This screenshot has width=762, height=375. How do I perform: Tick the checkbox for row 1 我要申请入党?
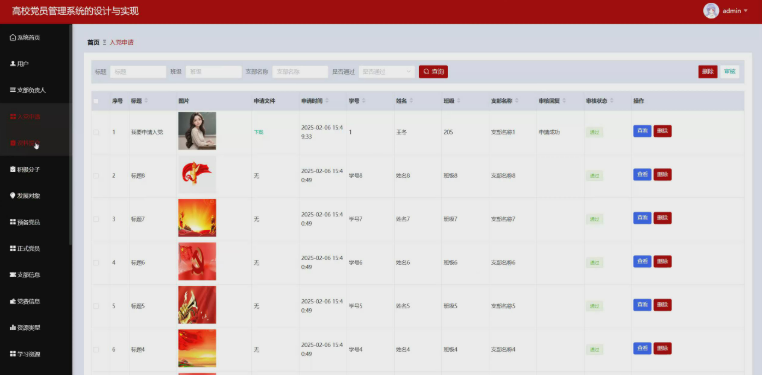[x=96, y=132]
